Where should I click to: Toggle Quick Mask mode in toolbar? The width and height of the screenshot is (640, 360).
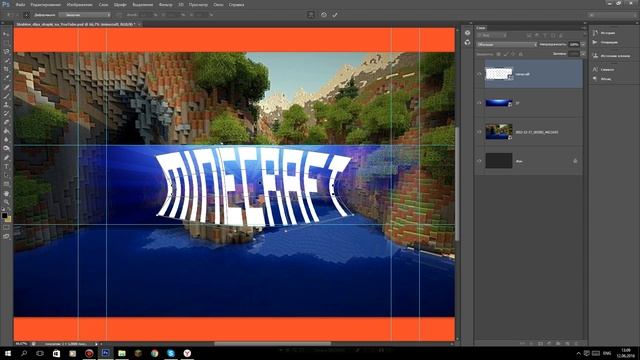[x=6, y=228]
